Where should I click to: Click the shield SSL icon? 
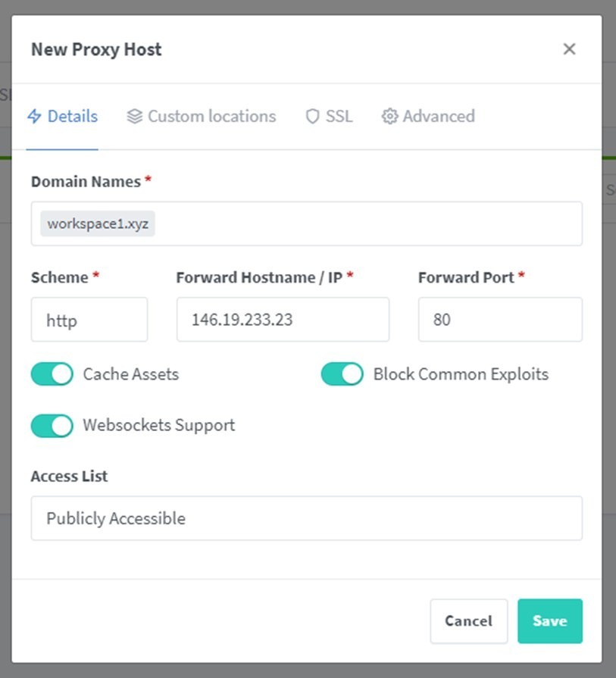pyautogui.click(x=312, y=117)
